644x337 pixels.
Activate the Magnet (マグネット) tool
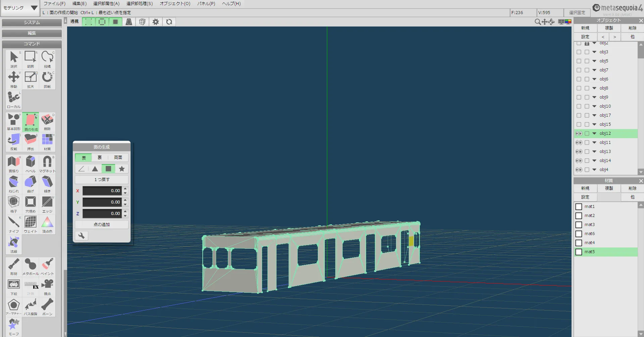click(47, 164)
